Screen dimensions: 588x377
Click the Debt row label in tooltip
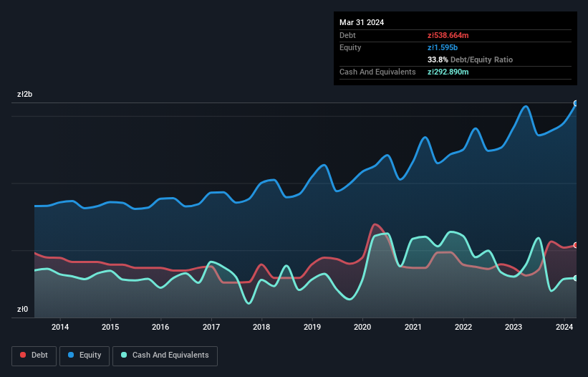(x=347, y=35)
